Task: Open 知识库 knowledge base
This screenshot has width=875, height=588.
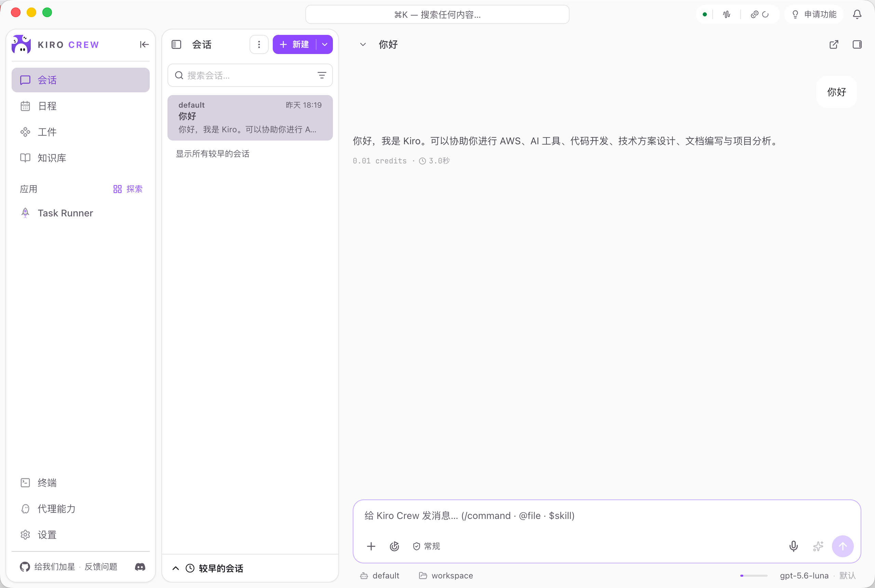Action: [81, 158]
